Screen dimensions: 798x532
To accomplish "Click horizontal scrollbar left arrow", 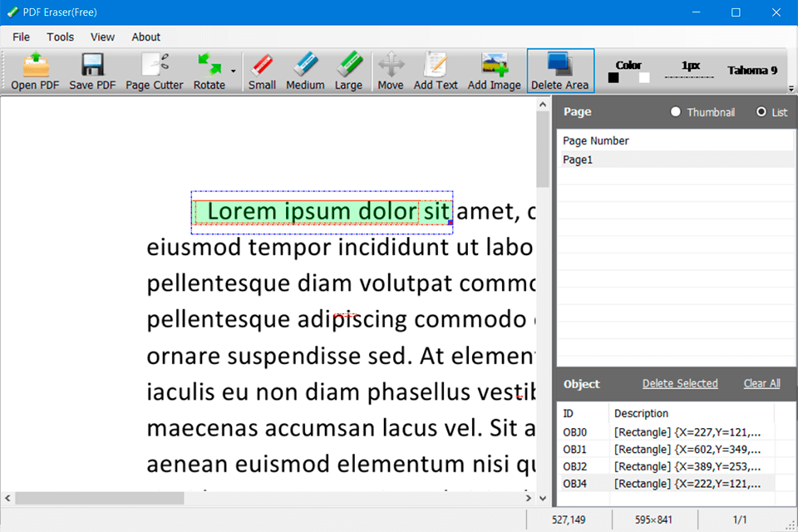I will [x=7, y=498].
